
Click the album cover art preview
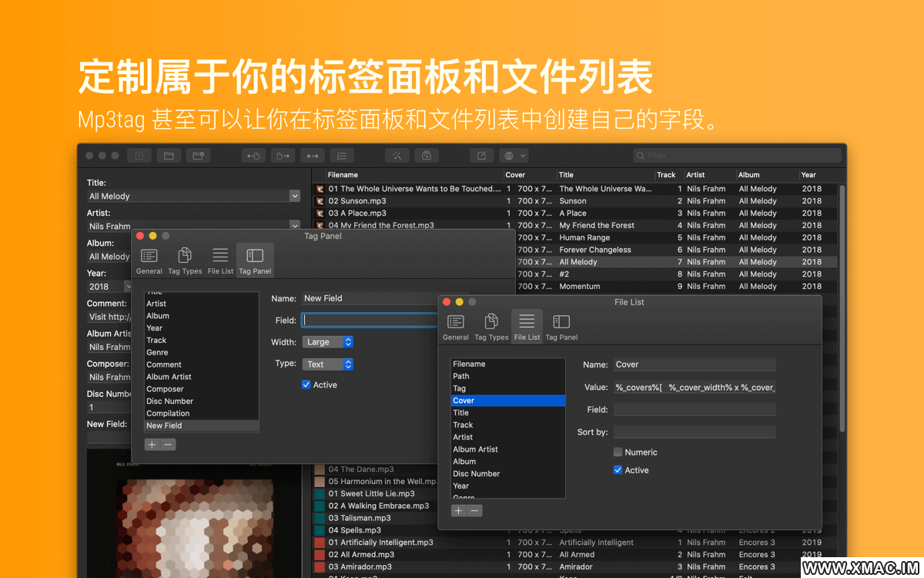pyautogui.click(x=193, y=512)
